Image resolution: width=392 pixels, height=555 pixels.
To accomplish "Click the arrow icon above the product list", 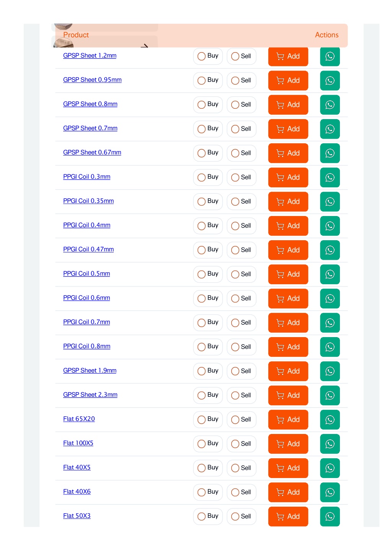I will pos(144,46).
